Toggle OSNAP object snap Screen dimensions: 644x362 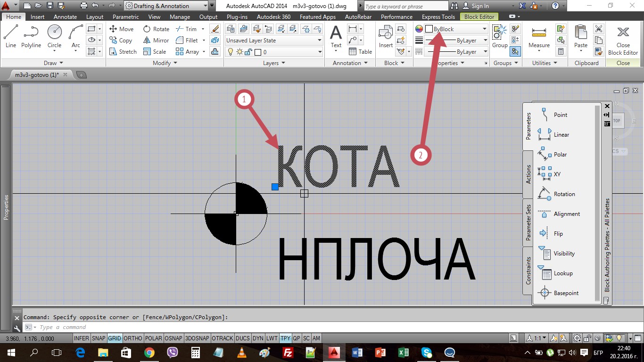(173, 338)
